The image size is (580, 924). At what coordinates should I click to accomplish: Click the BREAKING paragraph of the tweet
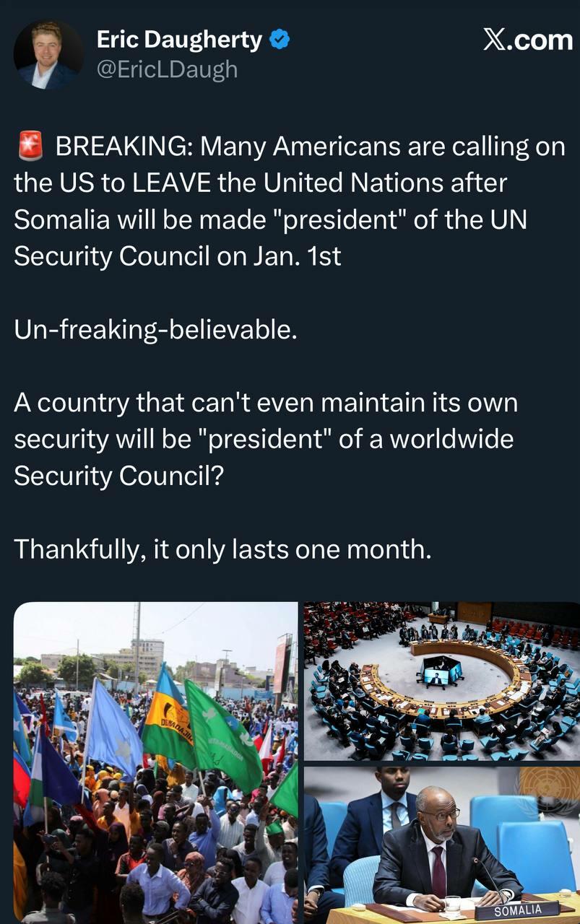pos(289,201)
